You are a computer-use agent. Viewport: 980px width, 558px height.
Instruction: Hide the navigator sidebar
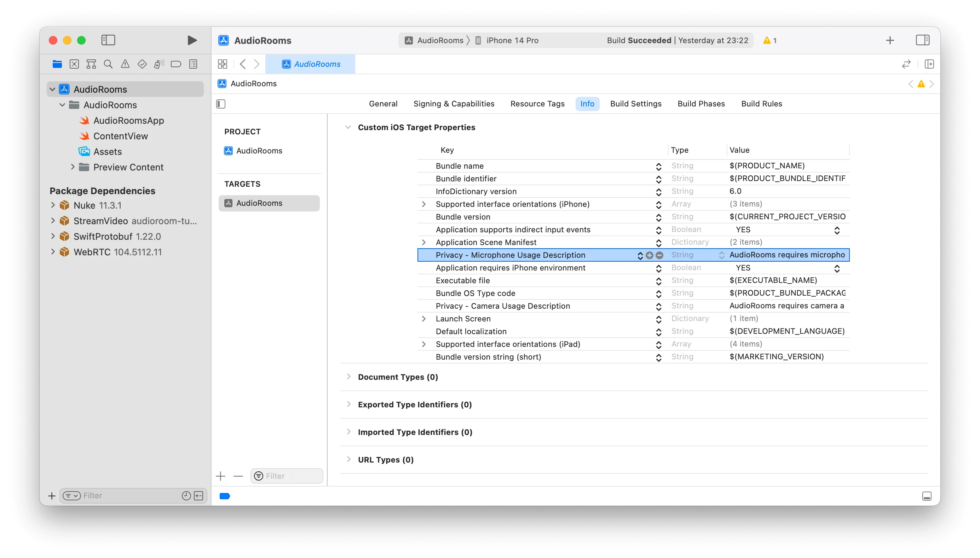pos(108,40)
